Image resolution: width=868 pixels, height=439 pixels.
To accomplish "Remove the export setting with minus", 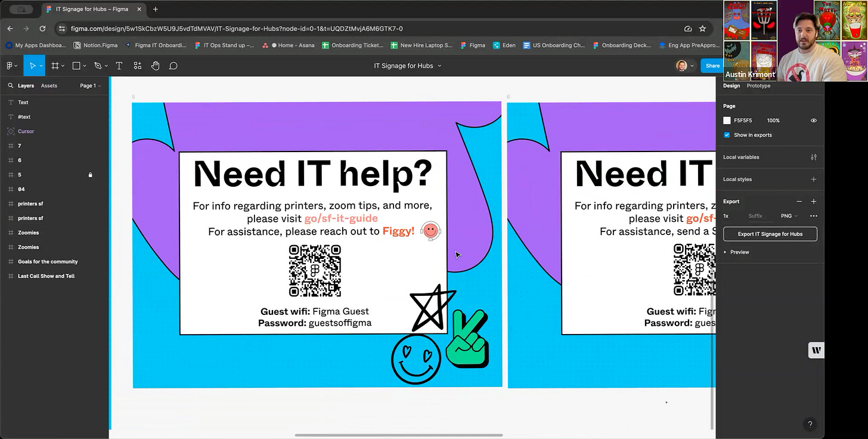I will click(x=799, y=202).
